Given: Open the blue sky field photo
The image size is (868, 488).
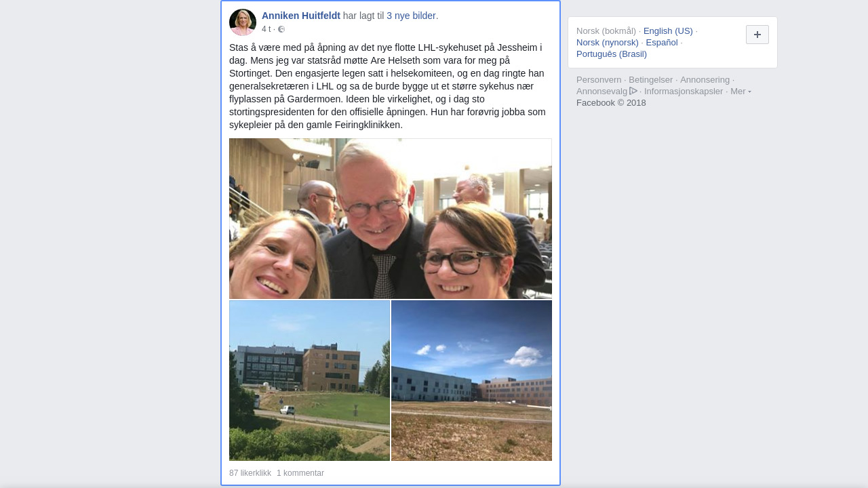Looking at the screenshot, I should 471,381.
